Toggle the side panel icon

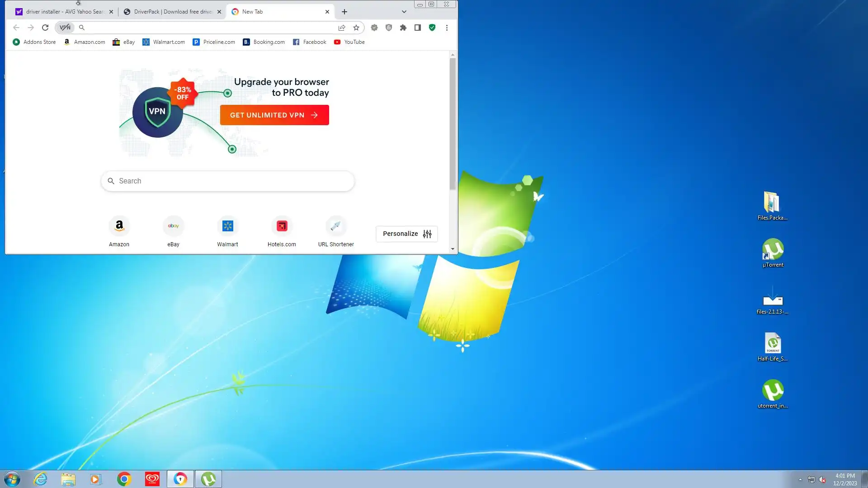[418, 28]
